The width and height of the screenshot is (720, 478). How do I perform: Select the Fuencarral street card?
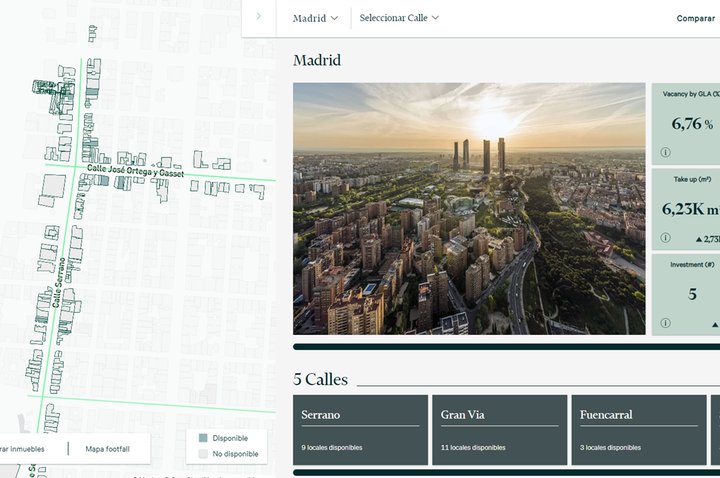point(638,429)
